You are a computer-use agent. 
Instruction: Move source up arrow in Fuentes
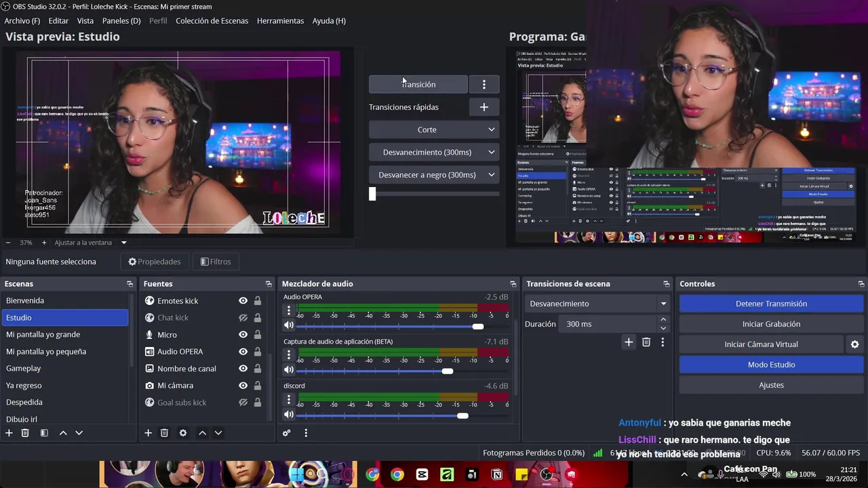pyautogui.click(x=202, y=432)
